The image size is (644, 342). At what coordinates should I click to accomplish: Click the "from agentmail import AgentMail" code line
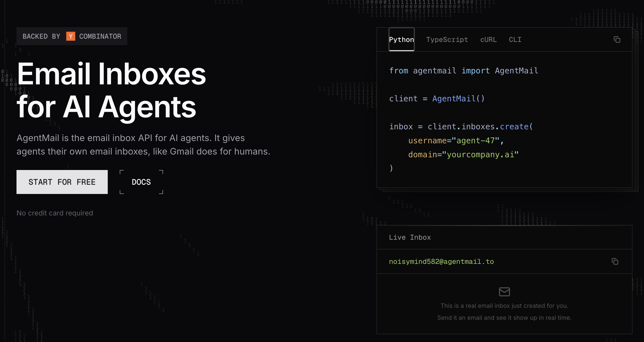click(x=464, y=71)
